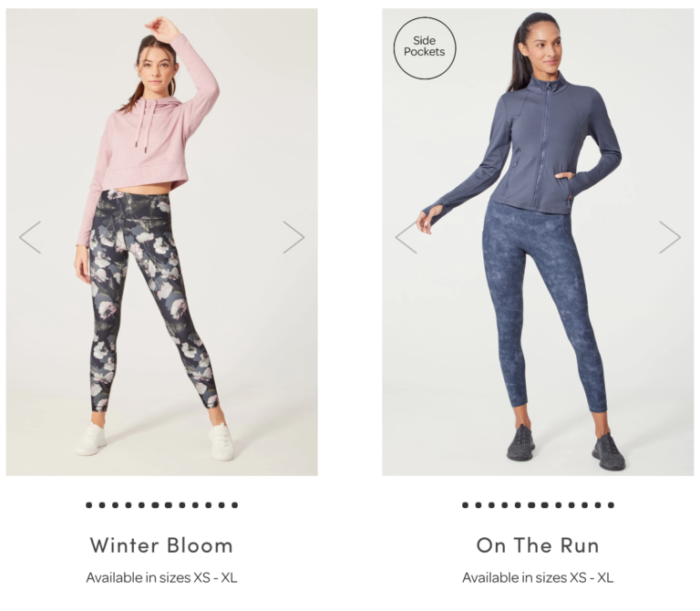The image size is (700, 611).
Task: Pick second-to-last On The Run carousel dot
Action: tap(598, 505)
